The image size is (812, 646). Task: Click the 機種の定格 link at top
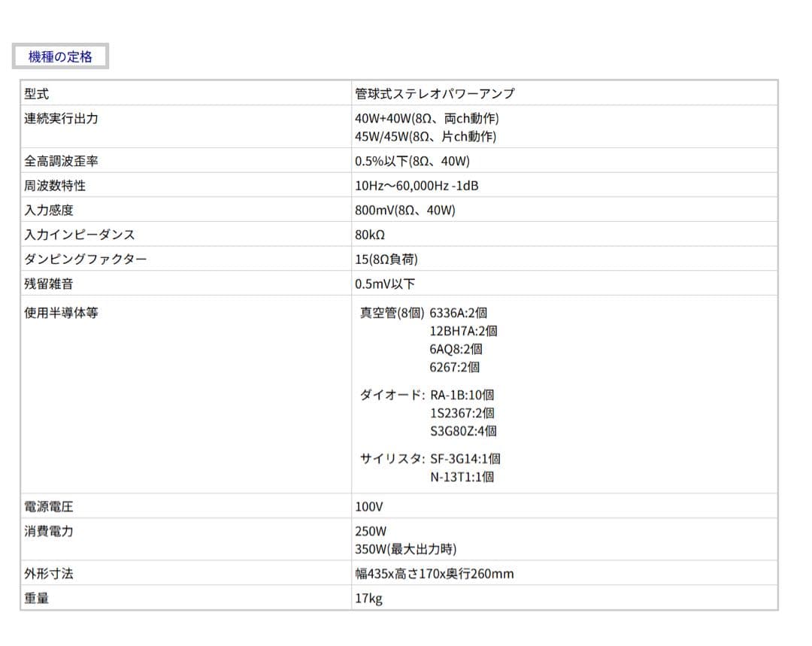(60, 55)
